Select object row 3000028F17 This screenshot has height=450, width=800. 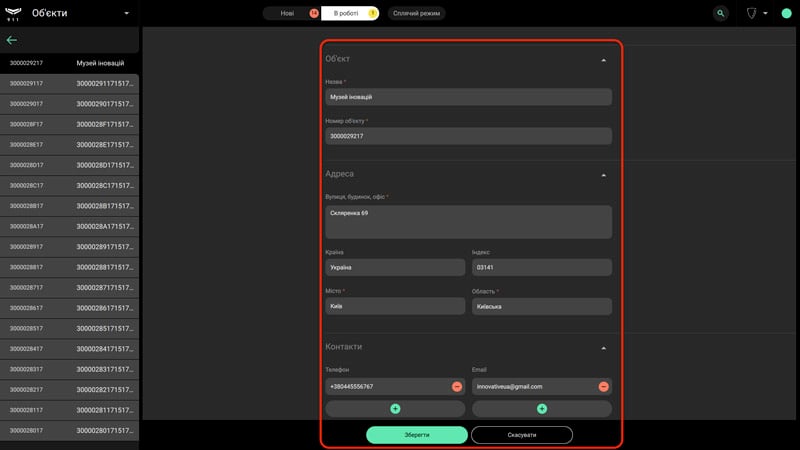tap(69, 124)
